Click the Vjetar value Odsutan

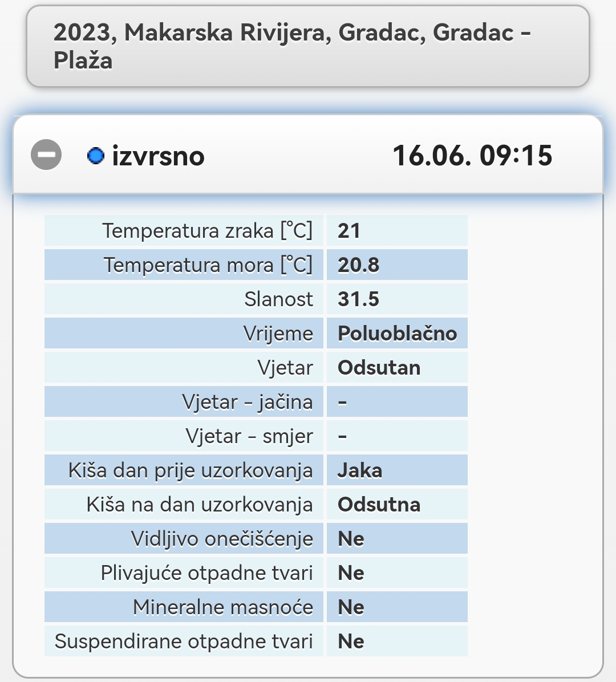pyautogui.click(x=379, y=368)
